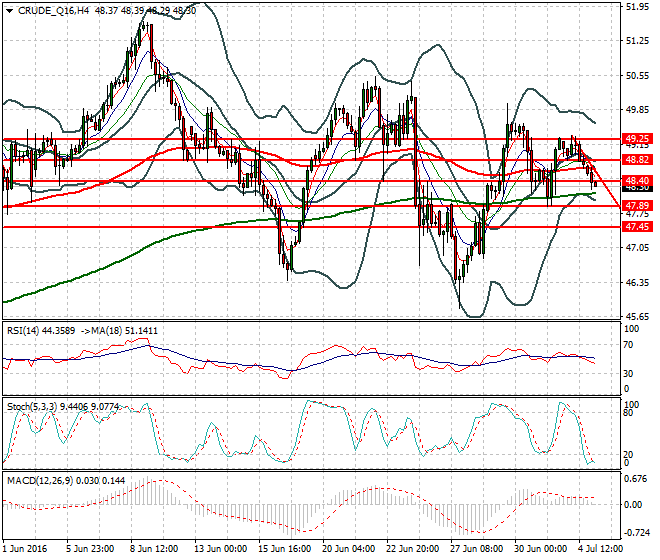Click the 0.676 value on MACD scale

pyautogui.click(x=636, y=478)
